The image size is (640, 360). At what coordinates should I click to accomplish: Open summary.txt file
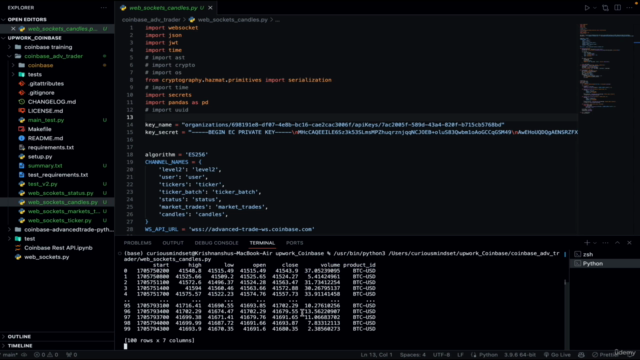(45, 166)
